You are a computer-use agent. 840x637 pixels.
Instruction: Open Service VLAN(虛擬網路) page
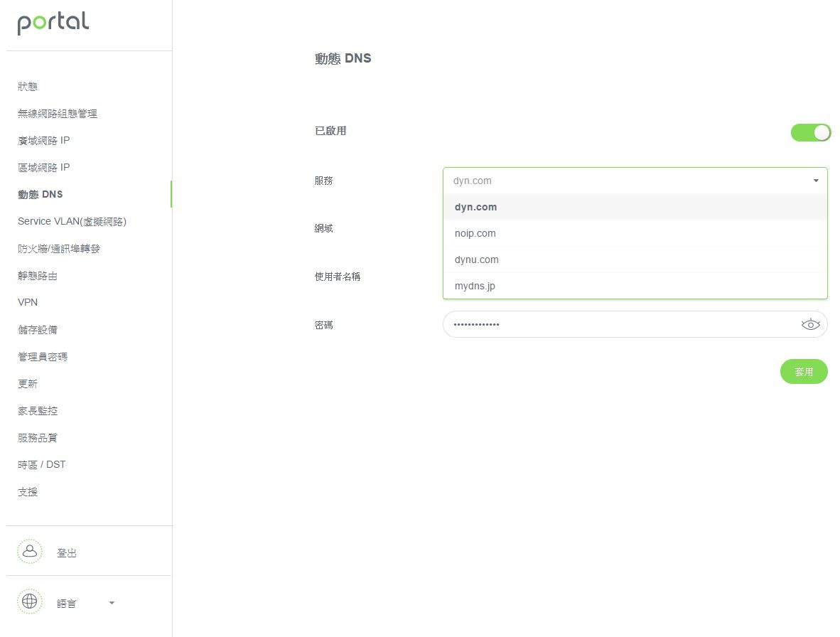pyautogui.click(x=72, y=221)
